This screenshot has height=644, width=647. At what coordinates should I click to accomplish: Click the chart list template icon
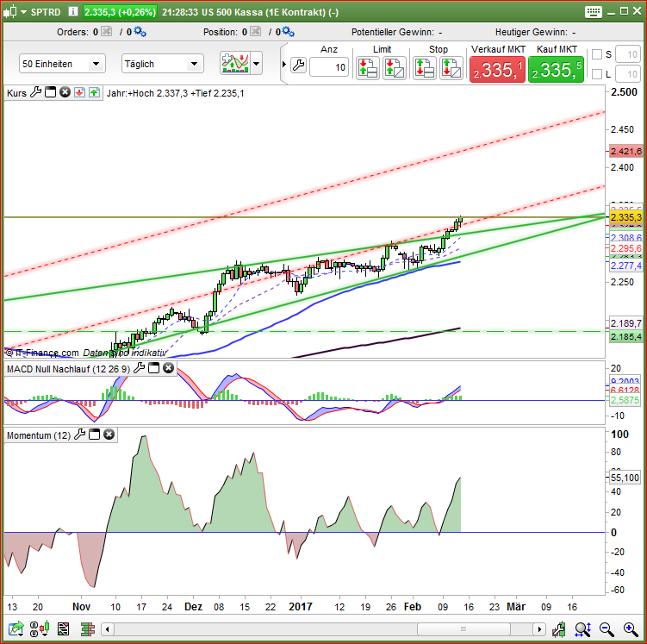tap(63, 629)
